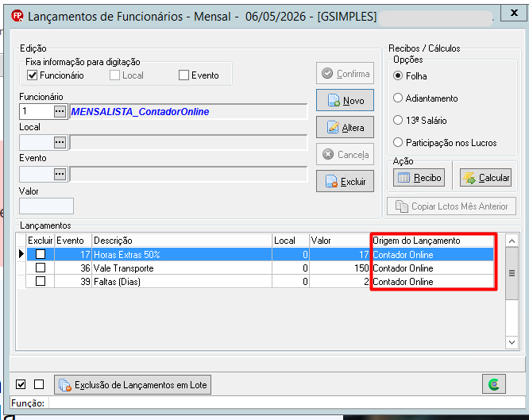
Task: Check Excluir box for Vale Transporte
Action: tap(41, 268)
